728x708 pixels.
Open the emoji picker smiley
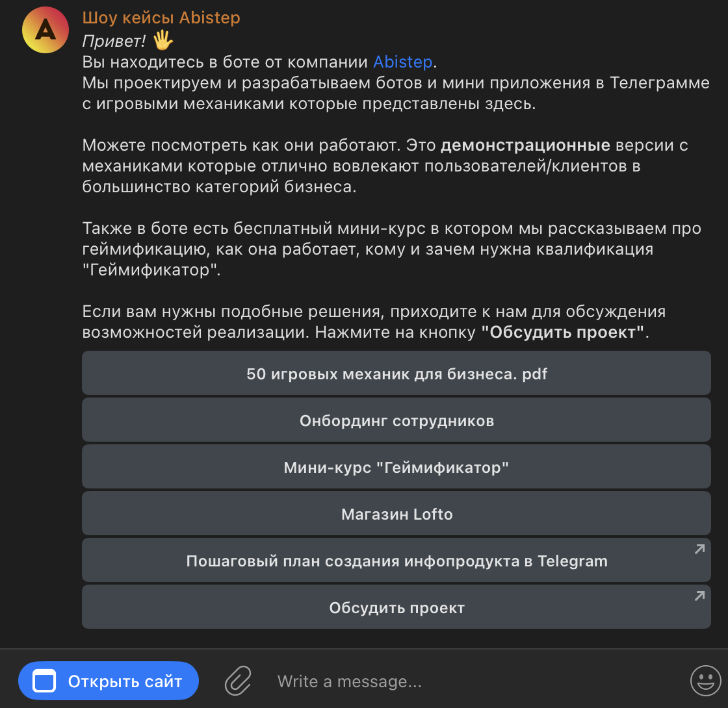[x=705, y=681]
